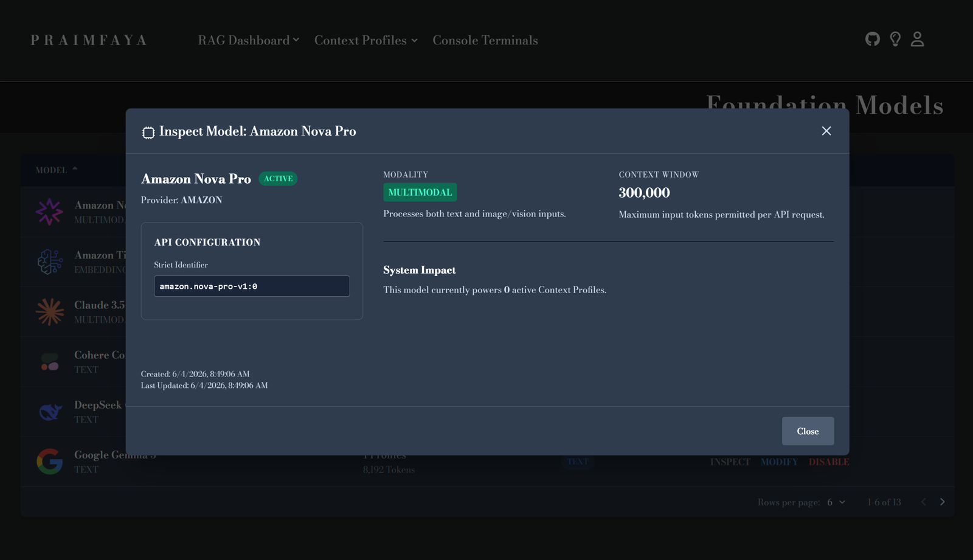
Task: Click INSPECT for Google Gemma row
Action: [x=730, y=462]
